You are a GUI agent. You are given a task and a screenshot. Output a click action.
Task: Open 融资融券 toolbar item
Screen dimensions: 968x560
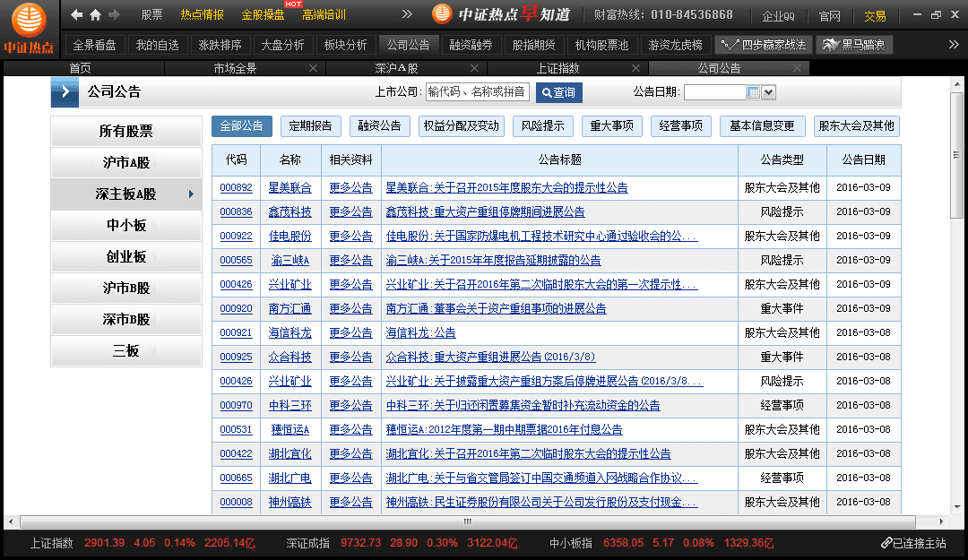tap(471, 45)
